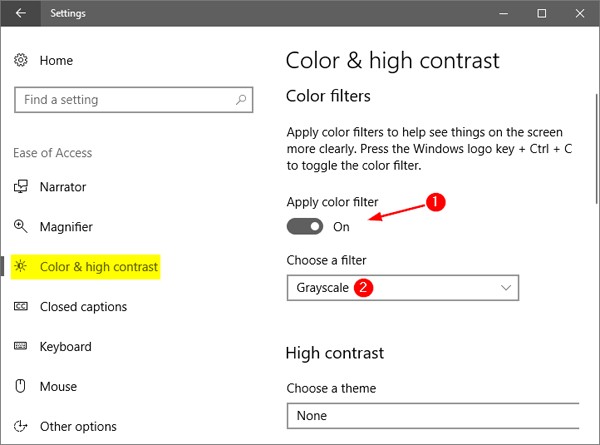Click the search magnifier icon in Find box

241,100
